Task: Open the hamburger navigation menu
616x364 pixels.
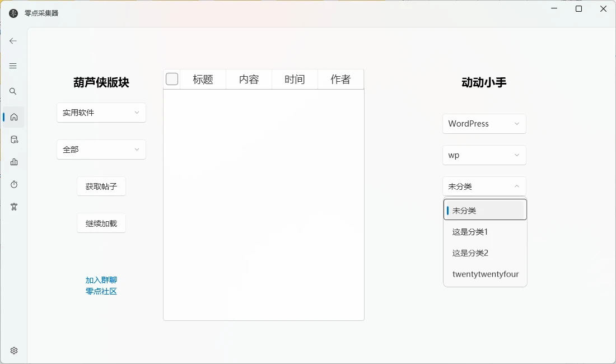Action: [x=13, y=66]
